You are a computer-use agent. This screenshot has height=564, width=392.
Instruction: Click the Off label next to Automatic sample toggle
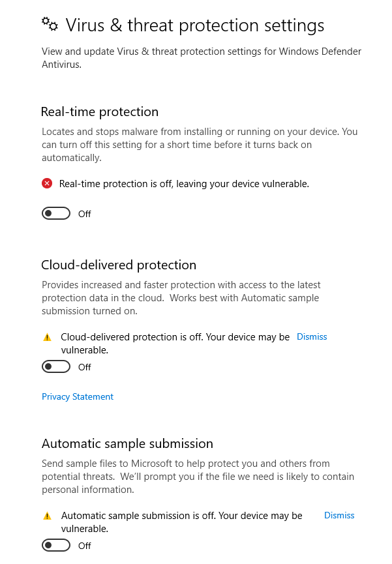point(85,546)
